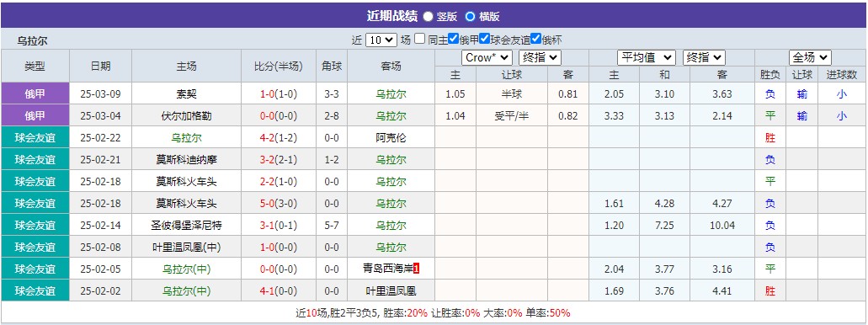This screenshot has height=325, width=868.
Task: Click the 4.41 away odds value
Action: pos(722,291)
